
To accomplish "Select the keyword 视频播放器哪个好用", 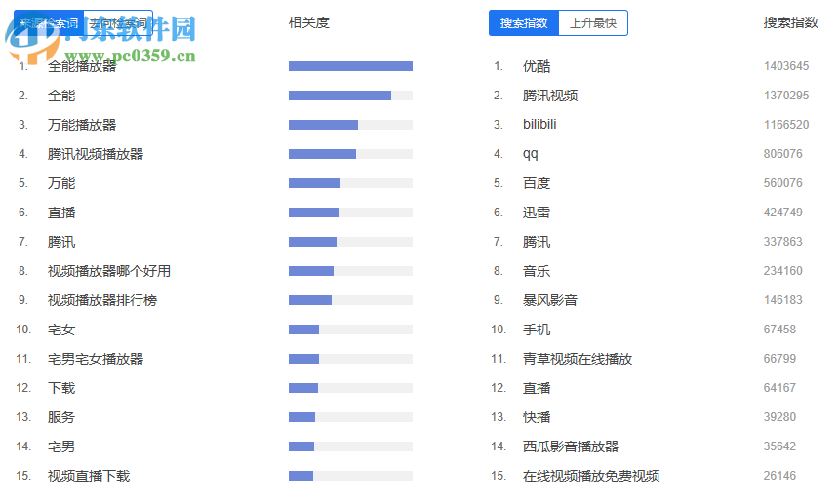I will click(109, 271).
